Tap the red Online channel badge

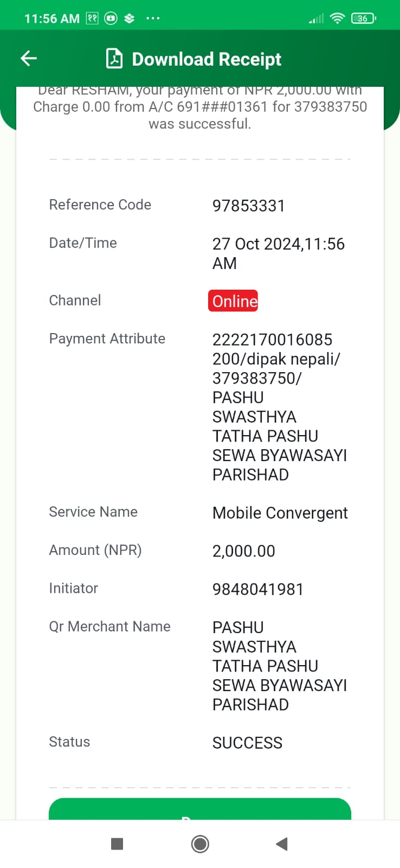[233, 301]
